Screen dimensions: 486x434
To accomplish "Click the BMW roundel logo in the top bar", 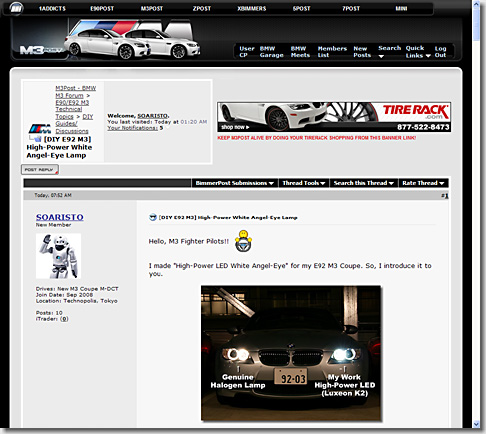I will click(16, 8).
